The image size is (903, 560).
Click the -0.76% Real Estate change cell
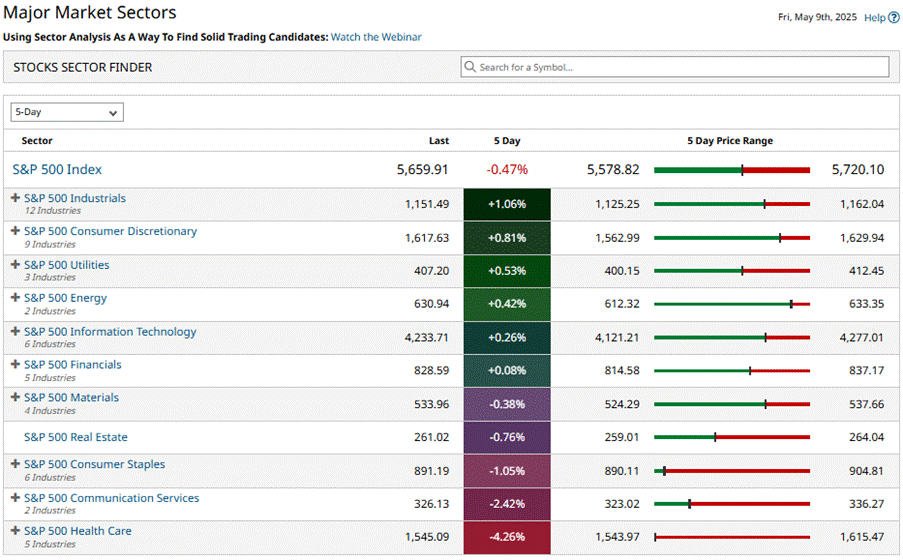click(507, 437)
